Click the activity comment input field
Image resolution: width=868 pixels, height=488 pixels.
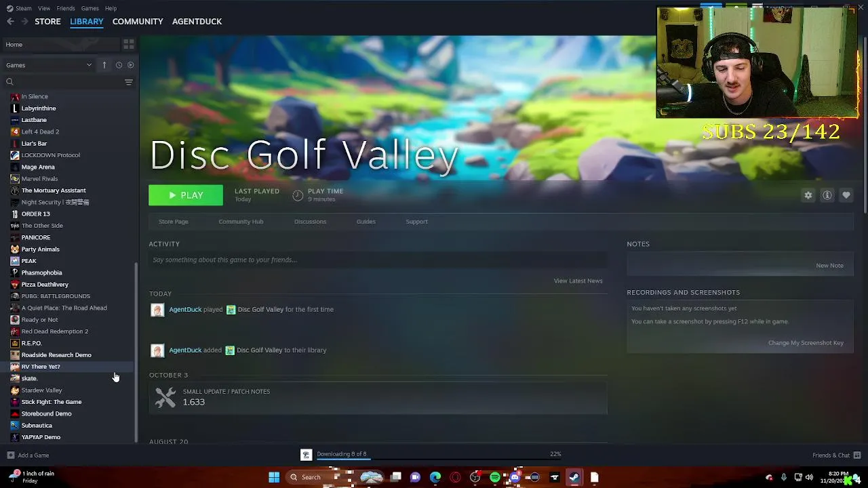(378, 260)
